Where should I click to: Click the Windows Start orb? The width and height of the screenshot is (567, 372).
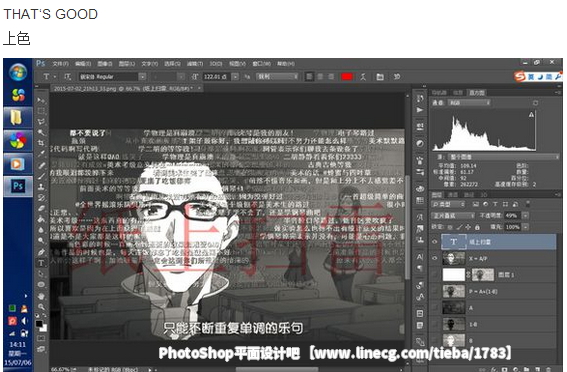tap(18, 72)
